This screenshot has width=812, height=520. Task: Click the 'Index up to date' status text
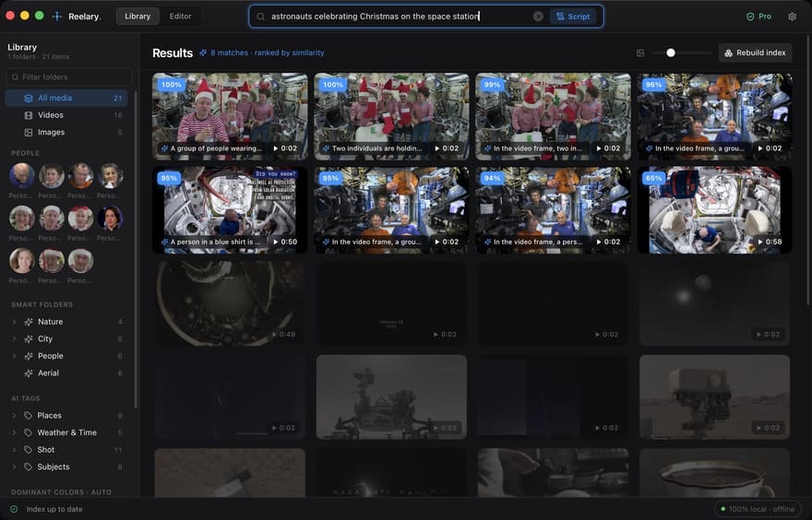[x=54, y=509]
